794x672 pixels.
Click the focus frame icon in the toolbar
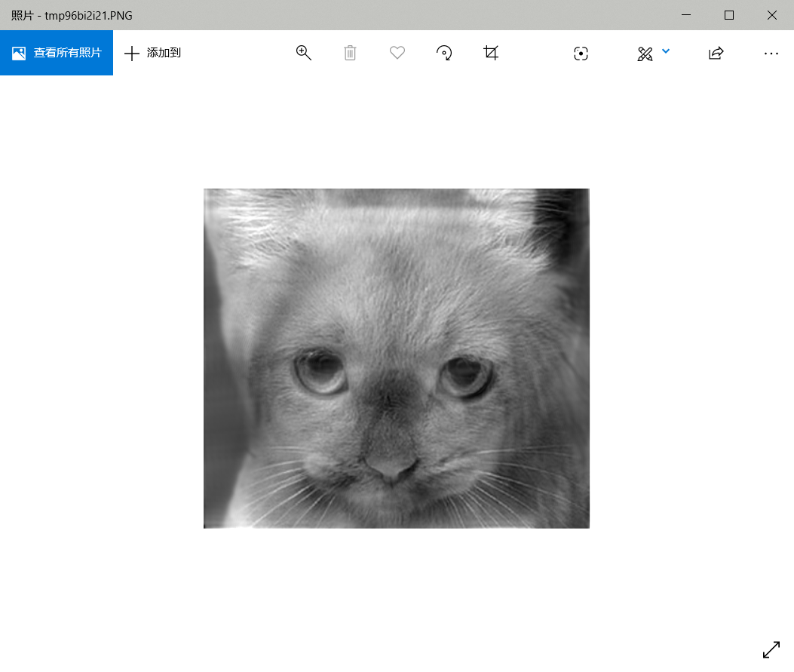581,53
